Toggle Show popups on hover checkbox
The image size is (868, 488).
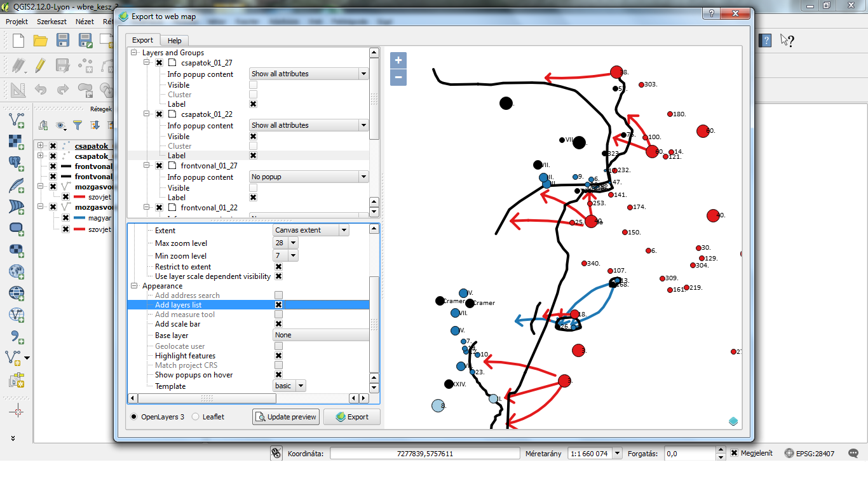click(278, 375)
